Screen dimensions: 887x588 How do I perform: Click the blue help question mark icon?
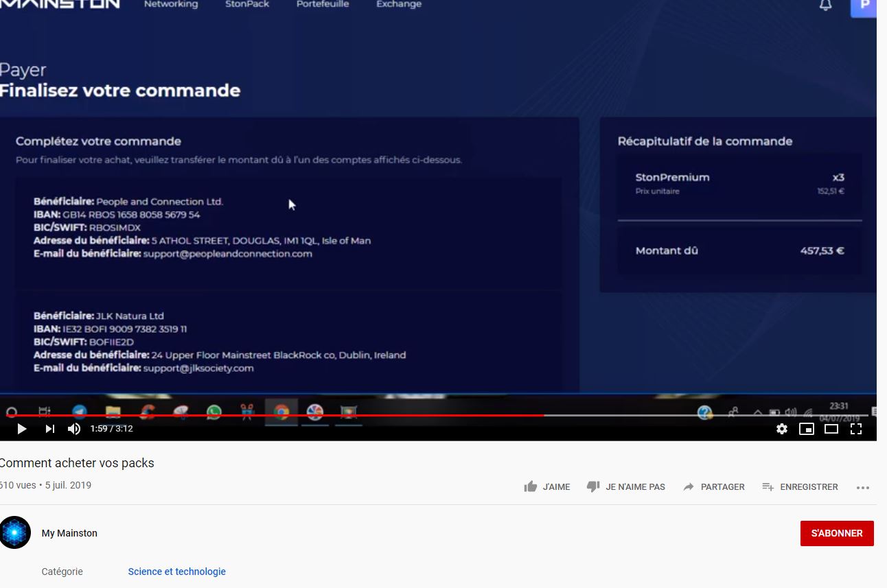pyautogui.click(x=704, y=412)
